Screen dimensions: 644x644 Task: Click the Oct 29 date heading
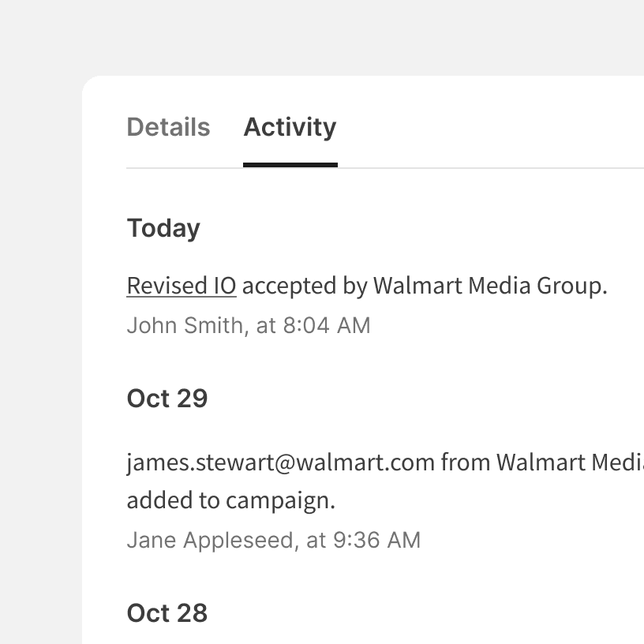tap(167, 399)
